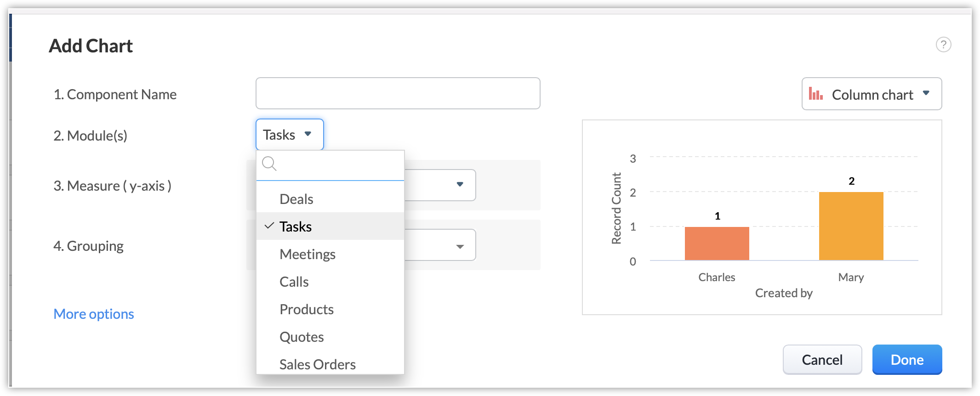Viewport: 980px width, 396px height.
Task: Click the help question mark icon
Action: tap(943, 45)
